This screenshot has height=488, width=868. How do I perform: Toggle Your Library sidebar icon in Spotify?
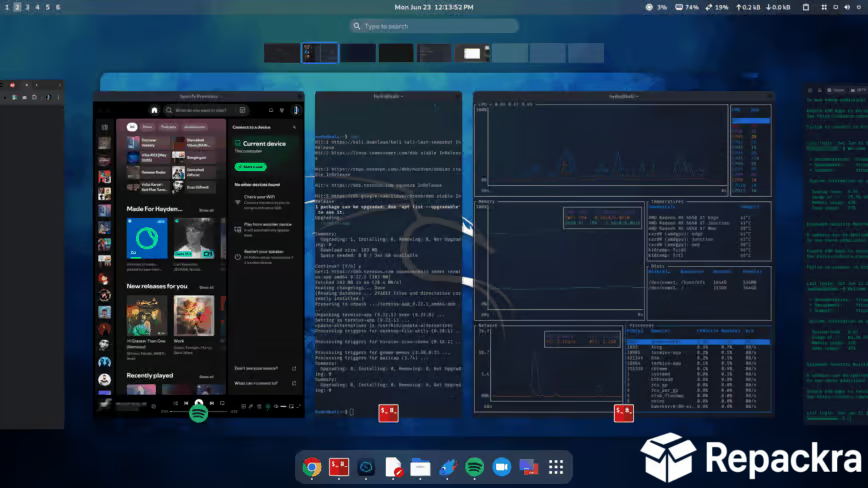[105, 127]
